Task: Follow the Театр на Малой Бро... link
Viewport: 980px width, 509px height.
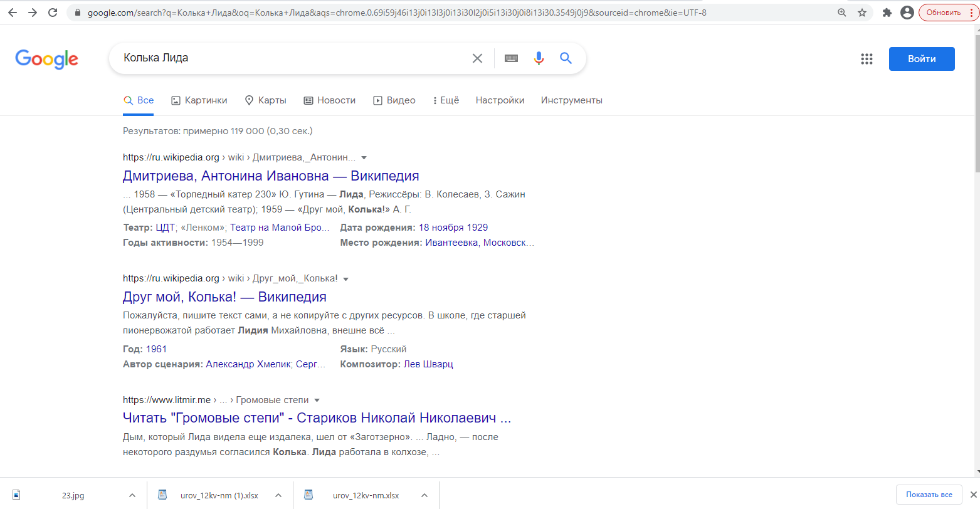Action: point(280,228)
